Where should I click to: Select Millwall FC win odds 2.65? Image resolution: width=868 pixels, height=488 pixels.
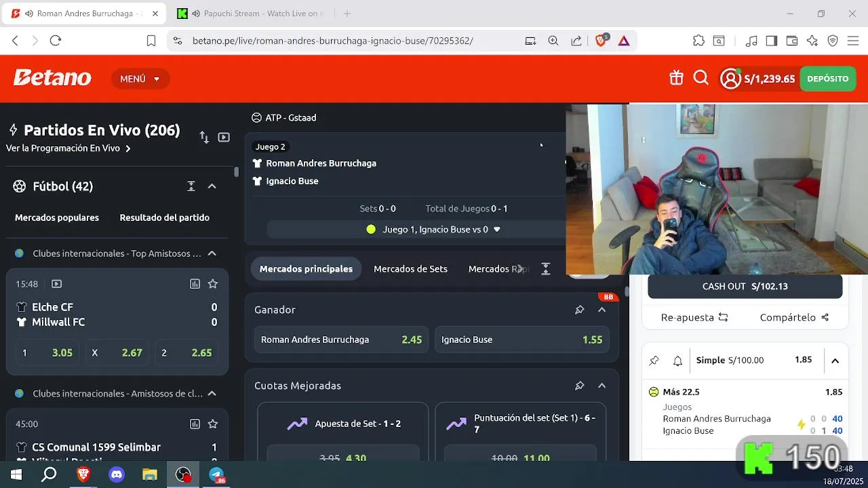tap(186, 352)
